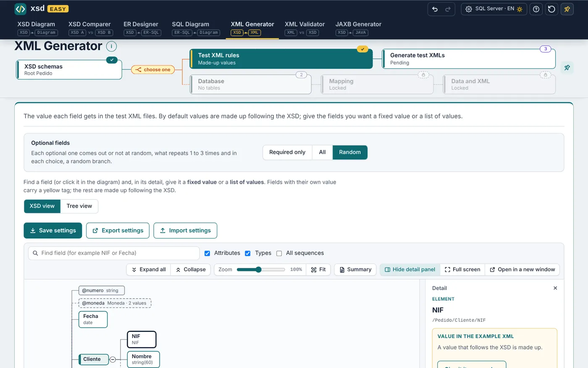
Task: Switch to Tree view
Action: pyautogui.click(x=79, y=206)
